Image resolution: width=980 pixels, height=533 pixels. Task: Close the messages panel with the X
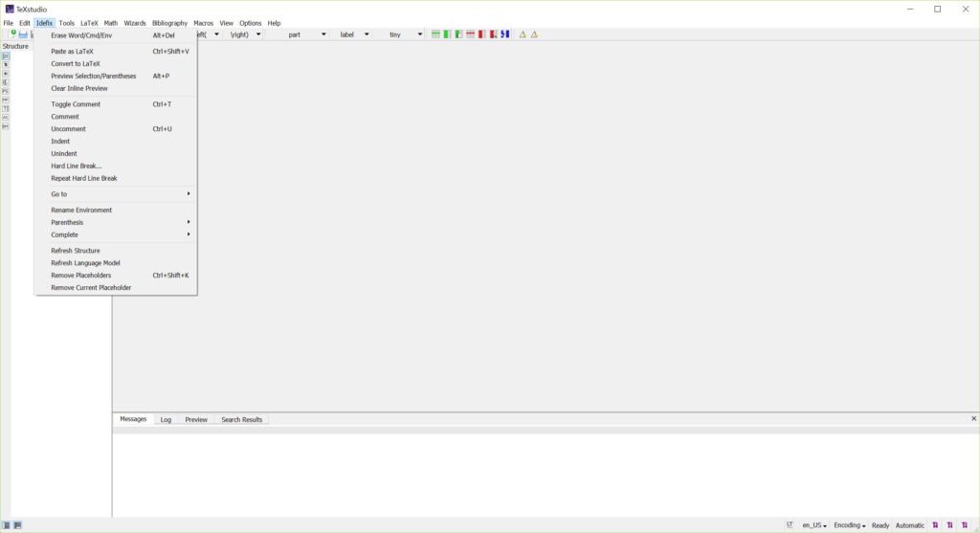973,419
